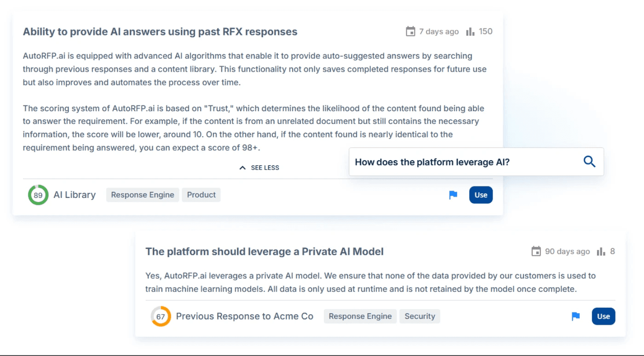Click the bar chart icon showing 8 uses
The height and width of the screenshot is (356, 644).
pyautogui.click(x=601, y=251)
